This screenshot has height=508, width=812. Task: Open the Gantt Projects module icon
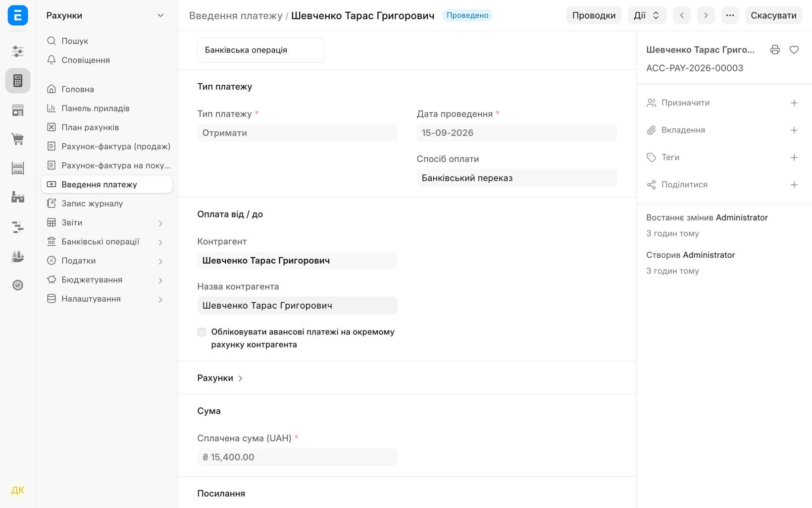click(x=18, y=227)
